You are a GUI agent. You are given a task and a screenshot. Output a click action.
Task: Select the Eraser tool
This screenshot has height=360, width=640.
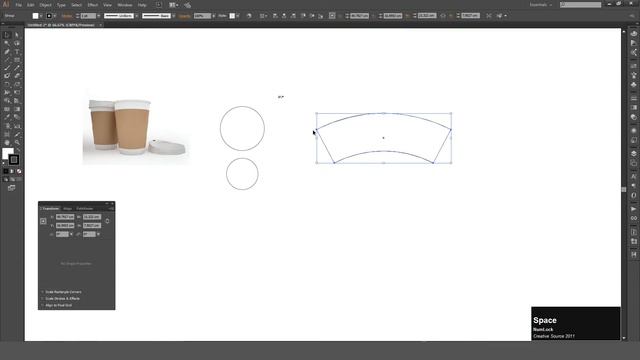[17, 76]
